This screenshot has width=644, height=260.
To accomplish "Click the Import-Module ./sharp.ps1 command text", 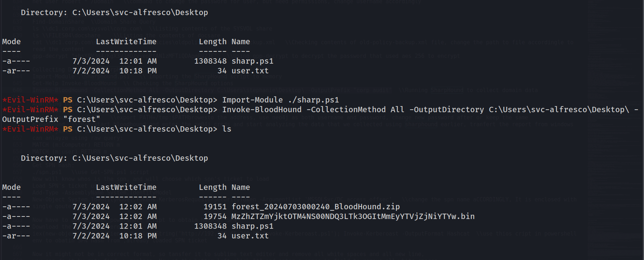I will click(280, 100).
